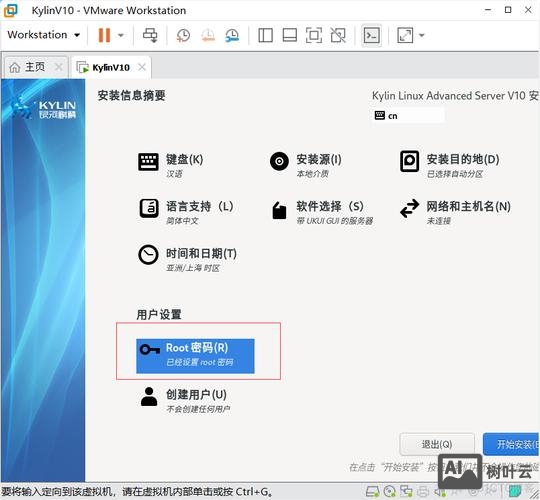
Task: Click the cn keyboard layout indicator
Action: coord(408,116)
